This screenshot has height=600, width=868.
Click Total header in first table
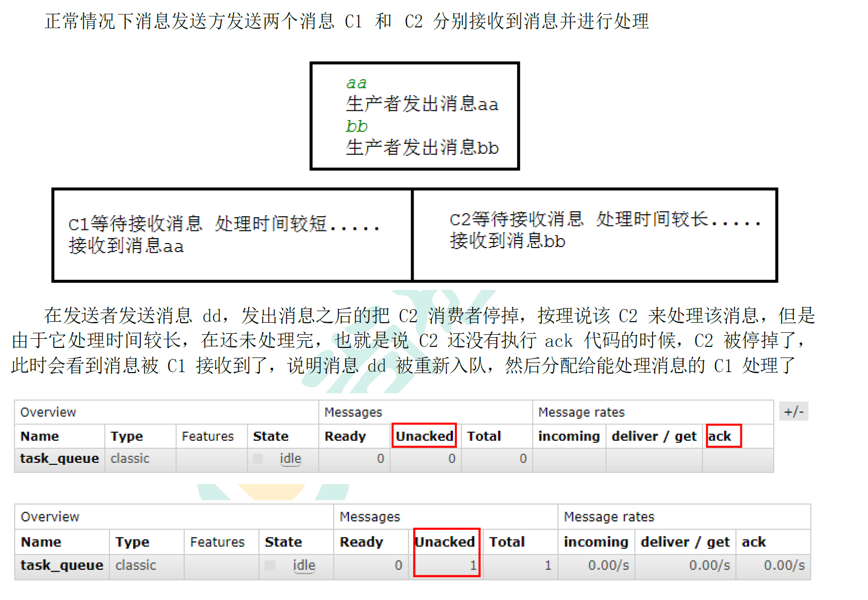[484, 436]
